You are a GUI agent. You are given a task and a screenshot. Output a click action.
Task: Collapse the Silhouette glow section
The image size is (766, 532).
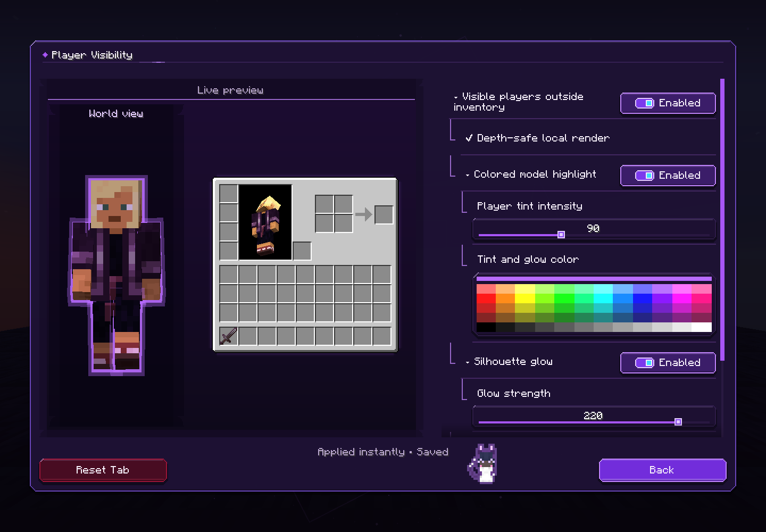tap(468, 362)
